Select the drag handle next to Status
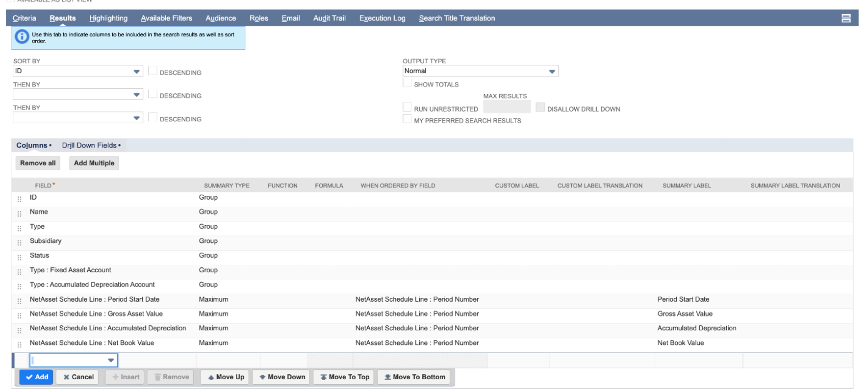 pyautogui.click(x=20, y=258)
